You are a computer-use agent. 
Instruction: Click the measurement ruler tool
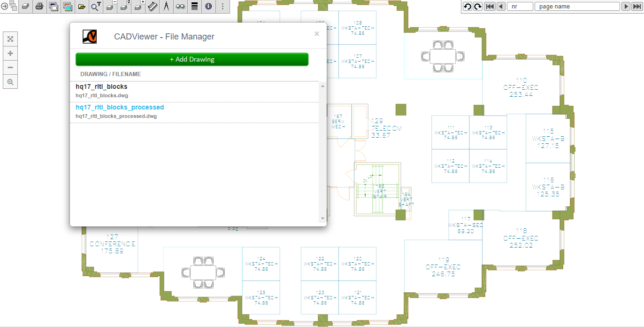(153, 7)
